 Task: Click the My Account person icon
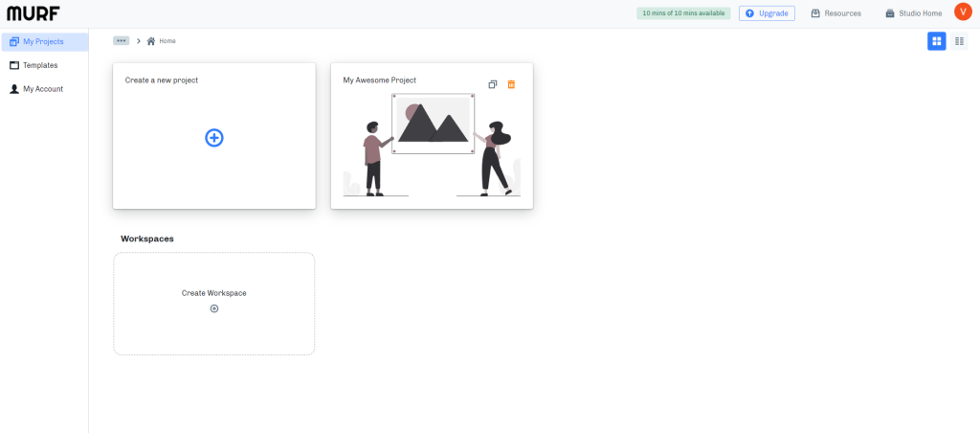point(14,89)
